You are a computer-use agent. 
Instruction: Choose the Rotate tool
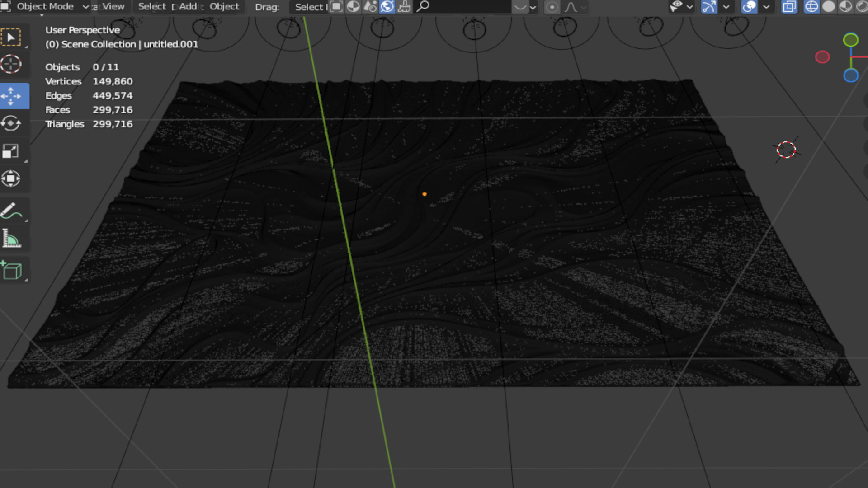[11, 123]
